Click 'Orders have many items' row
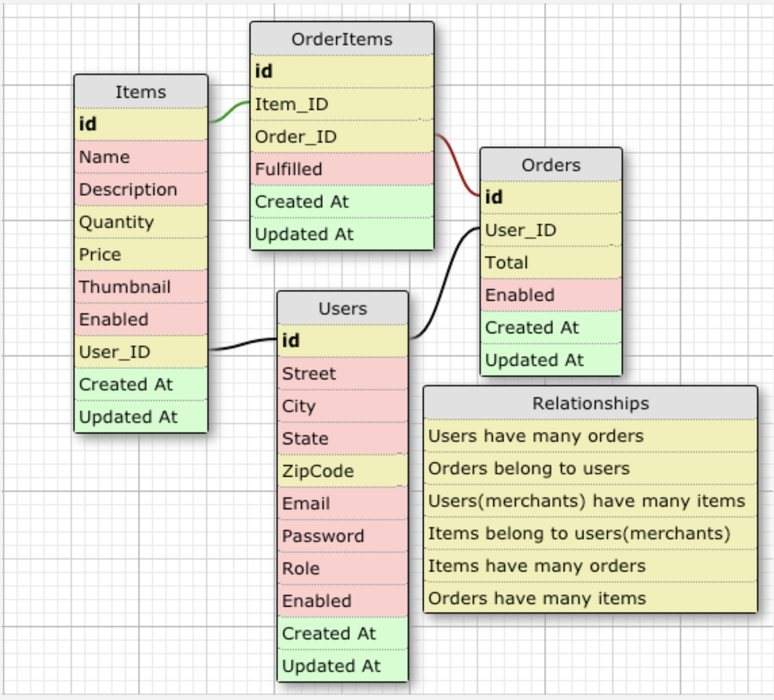The height and width of the screenshot is (700, 774). click(591, 598)
